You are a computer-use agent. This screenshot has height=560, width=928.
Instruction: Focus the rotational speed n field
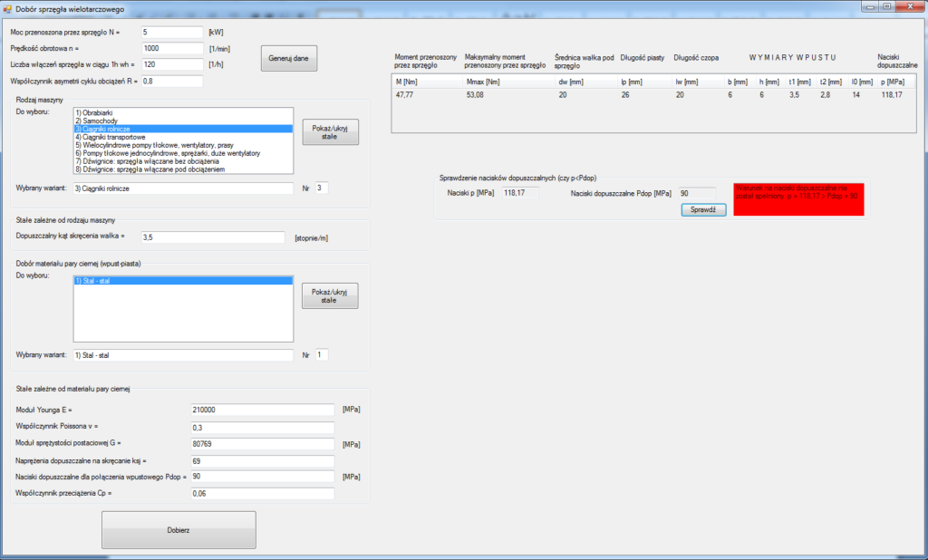coord(172,49)
